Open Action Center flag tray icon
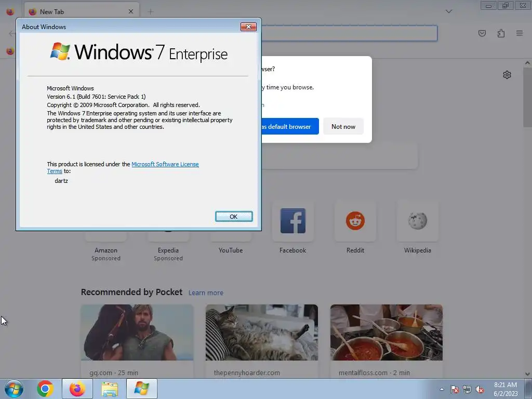This screenshot has width=532, height=399. (454, 389)
